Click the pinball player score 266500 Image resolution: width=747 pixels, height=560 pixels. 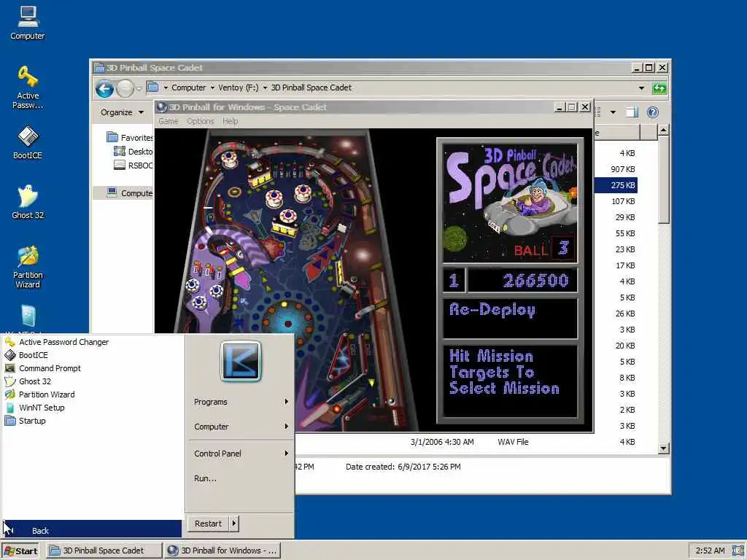coord(535,280)
